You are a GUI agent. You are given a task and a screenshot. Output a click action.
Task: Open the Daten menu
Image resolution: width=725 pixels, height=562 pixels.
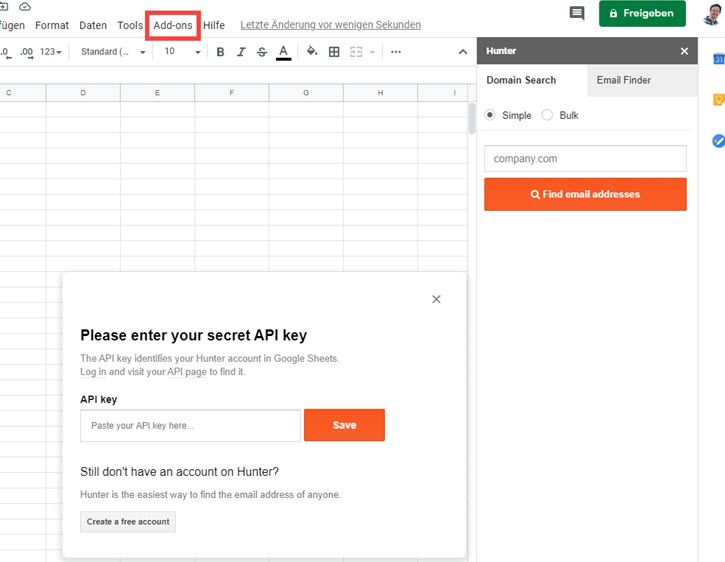coord(93,25)
